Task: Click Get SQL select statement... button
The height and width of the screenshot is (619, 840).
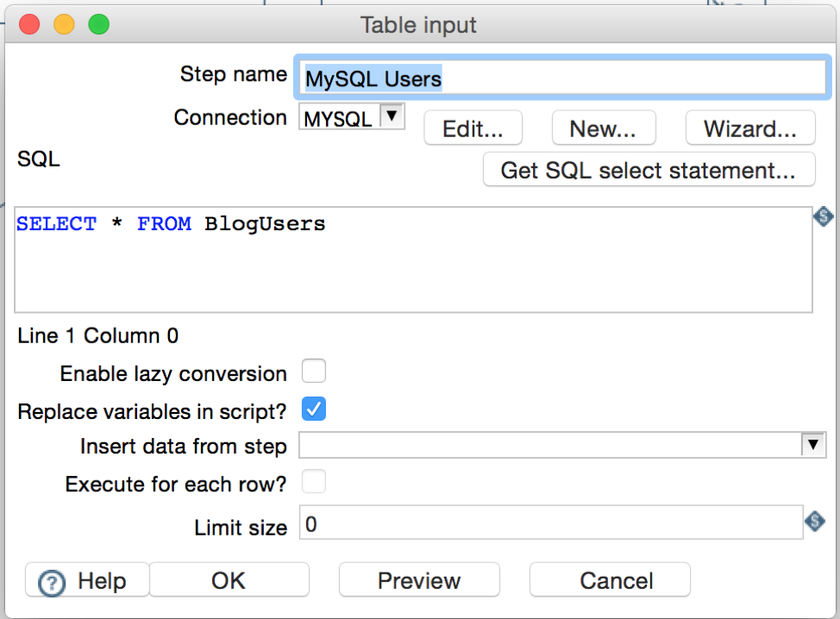Action: [649, 170]
